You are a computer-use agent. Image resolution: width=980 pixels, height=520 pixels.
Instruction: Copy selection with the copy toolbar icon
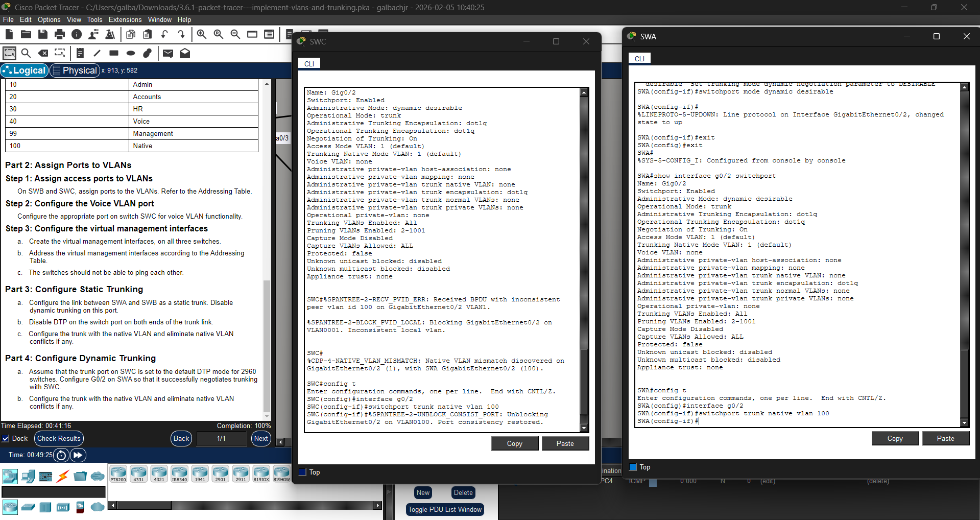[x=131, y=34]
